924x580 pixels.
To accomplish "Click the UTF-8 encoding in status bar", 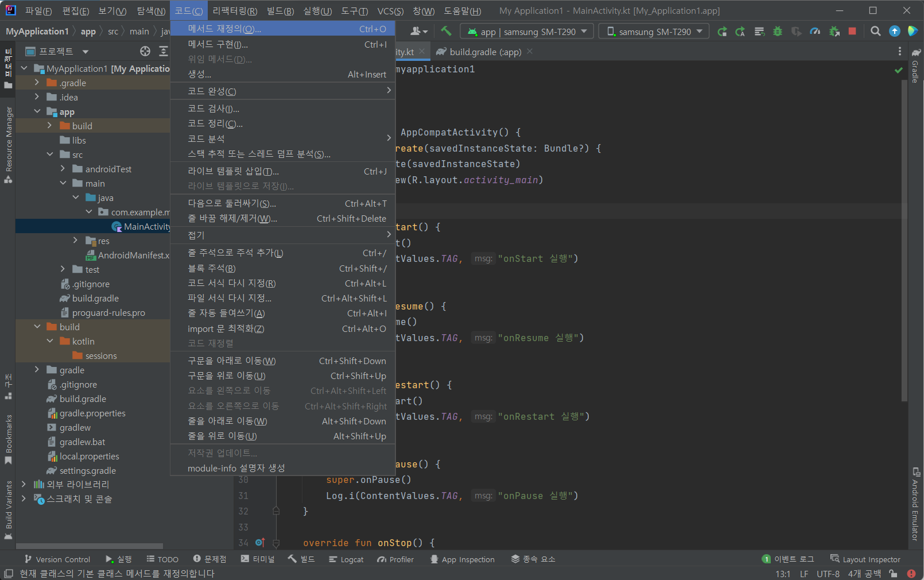I will click(x=828, y=574).
